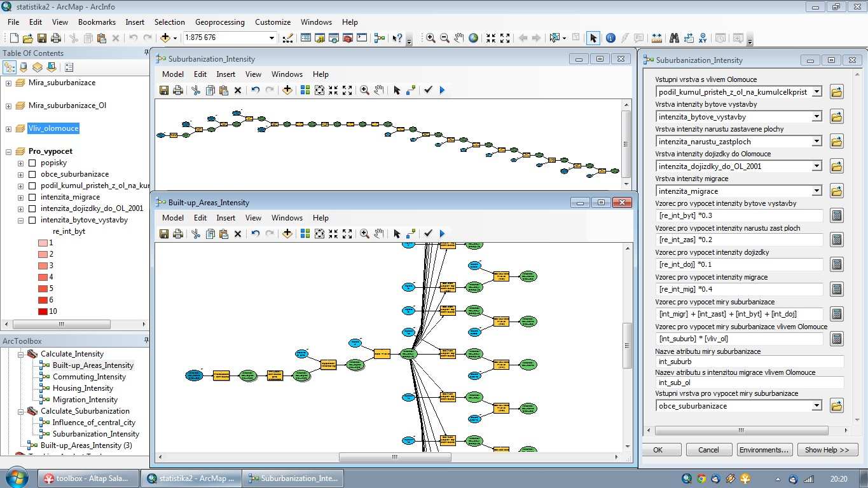Click the Add Data plus icon in the main toolbar
The height and width of the screenshot is (488, 868).
click(165, 38)
